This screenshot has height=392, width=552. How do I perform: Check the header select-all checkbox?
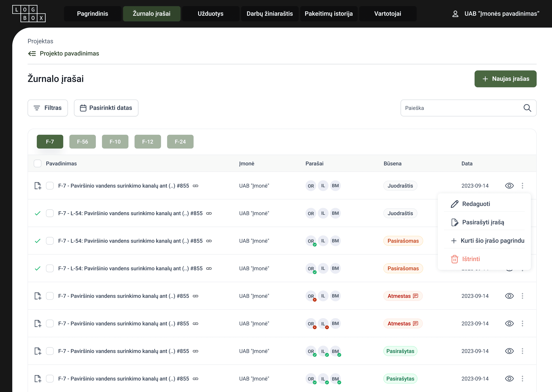click(x=38, y=163)
